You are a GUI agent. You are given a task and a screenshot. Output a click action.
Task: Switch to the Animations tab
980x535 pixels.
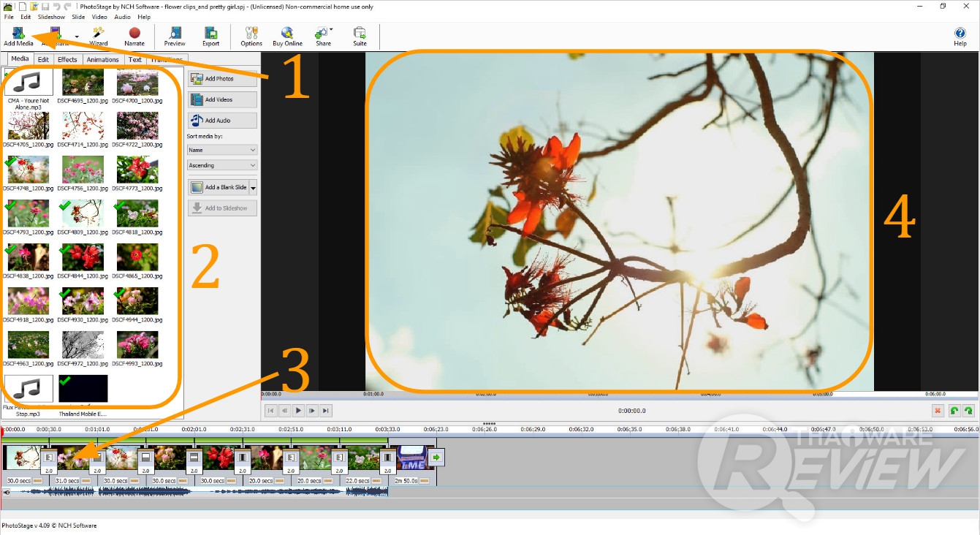[102, 60]
